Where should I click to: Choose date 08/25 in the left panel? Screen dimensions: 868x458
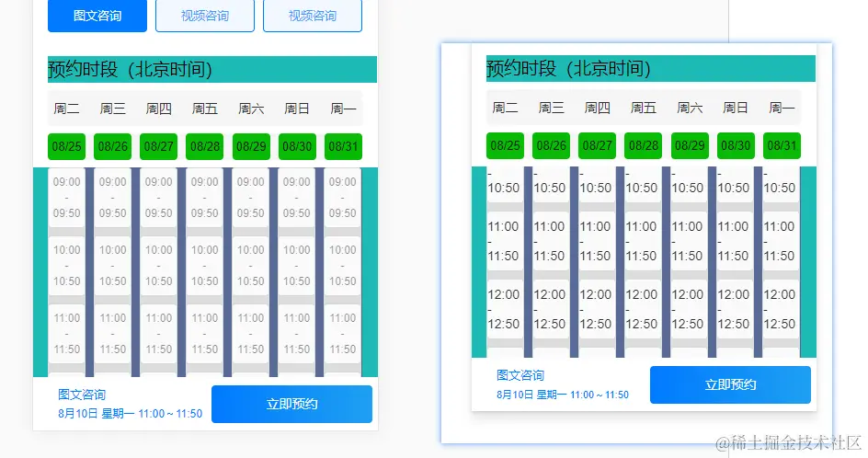(66, 147)
